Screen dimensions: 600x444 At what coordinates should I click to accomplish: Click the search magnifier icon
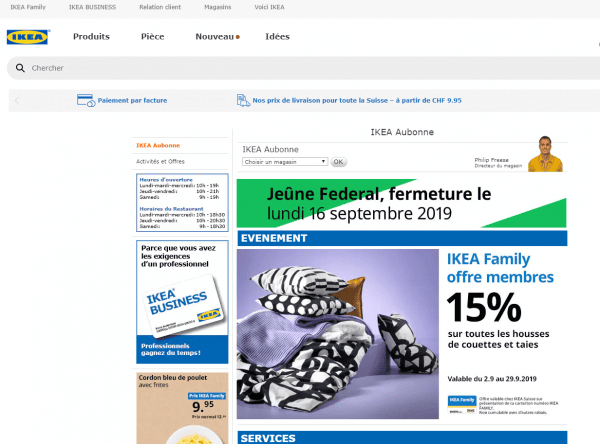coord(20,68)
